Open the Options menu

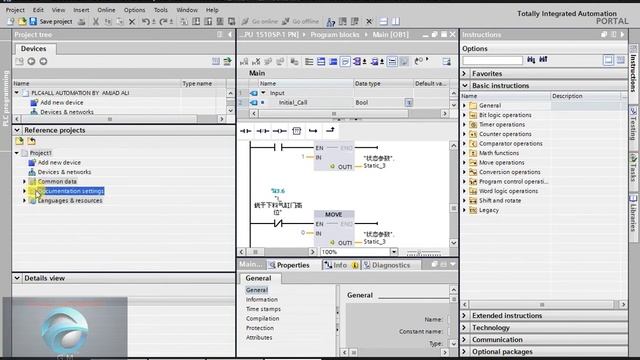134,10
